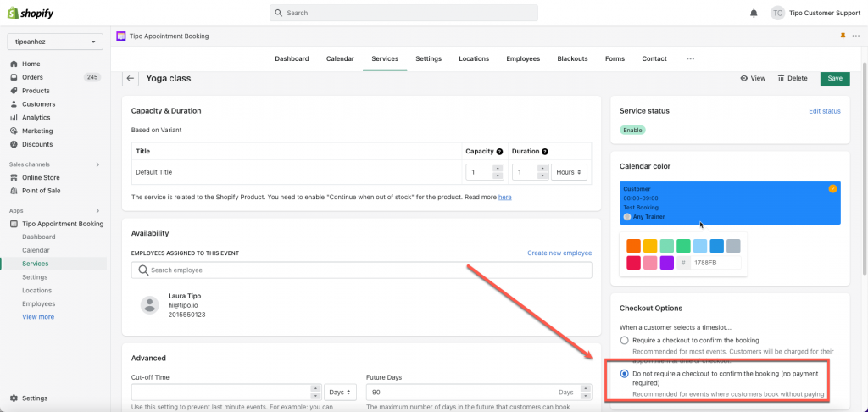
Task: Open the Cut-off Time Days unit dropdown
Action: point(341,392)
